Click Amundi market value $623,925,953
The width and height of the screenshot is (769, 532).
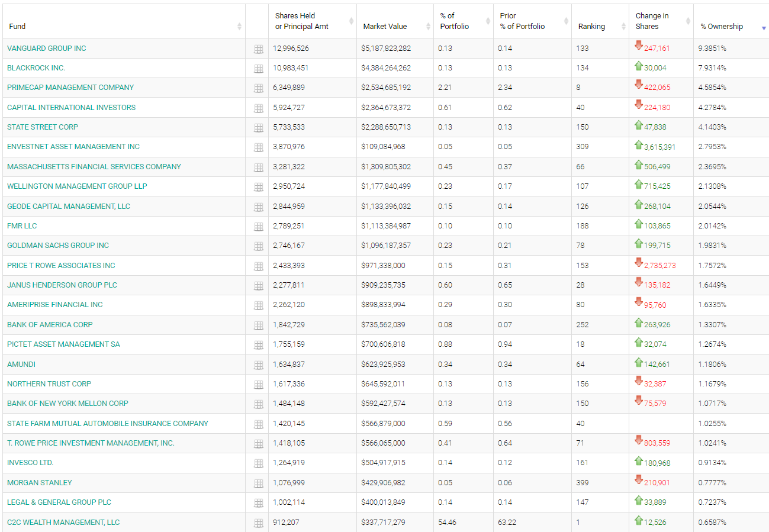pyautogui.click(x=384, y=364)
